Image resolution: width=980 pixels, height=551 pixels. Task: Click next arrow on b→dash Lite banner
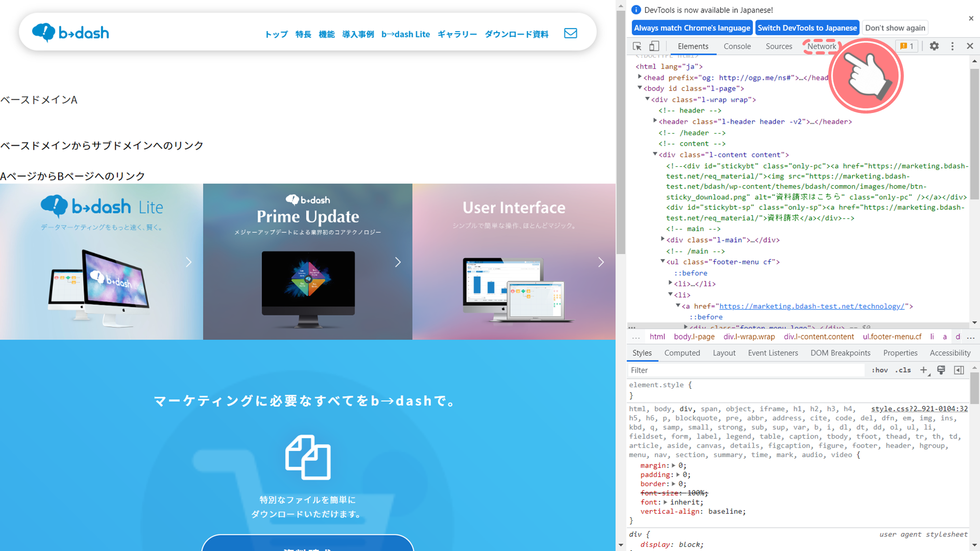tap(189, 262)
